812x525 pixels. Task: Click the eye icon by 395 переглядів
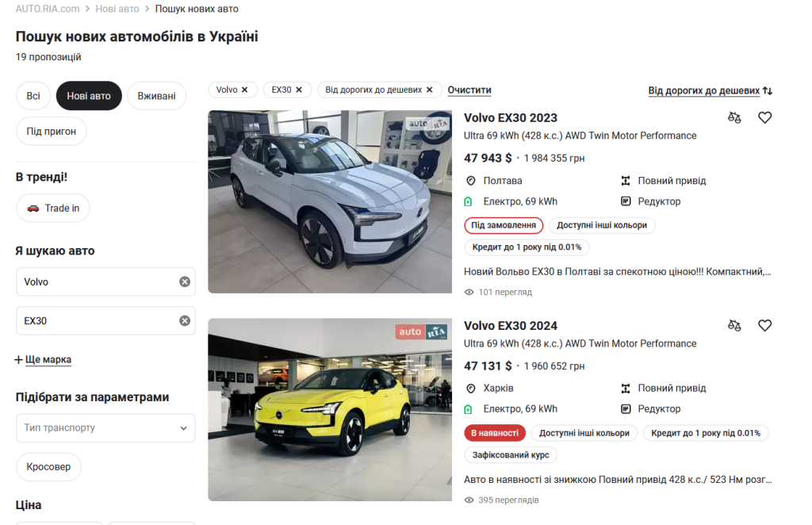[469, 500]
